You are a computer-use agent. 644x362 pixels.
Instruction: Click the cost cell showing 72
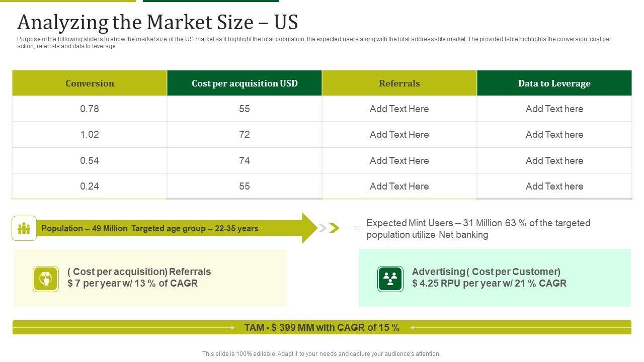click(x=245, y=135)
